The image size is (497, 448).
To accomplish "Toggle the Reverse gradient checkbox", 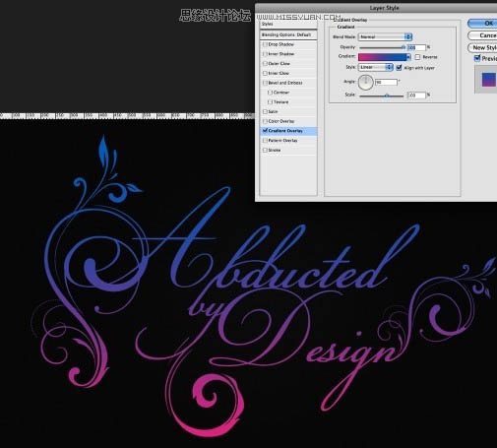I will point(417,57).
